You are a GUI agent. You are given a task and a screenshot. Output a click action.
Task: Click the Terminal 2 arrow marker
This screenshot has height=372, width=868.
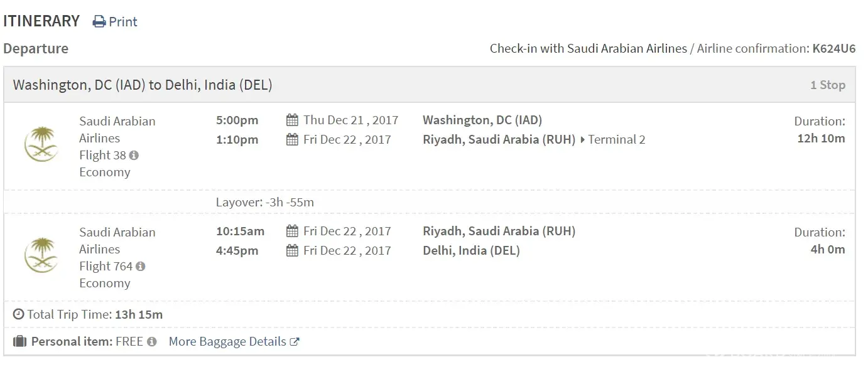click(583, 140)
